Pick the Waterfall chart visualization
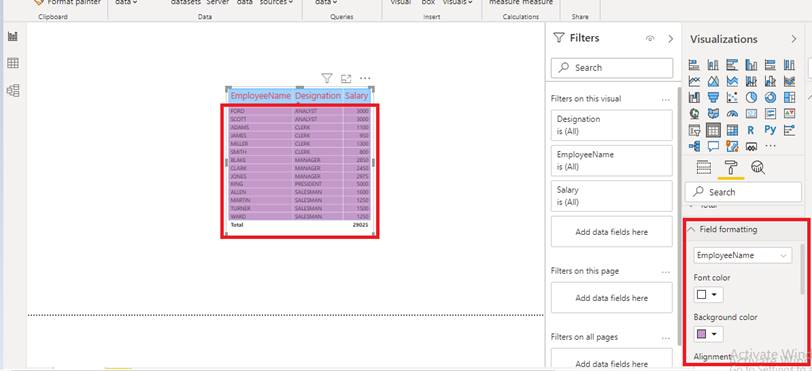812x371 pixels. (694, 97)
